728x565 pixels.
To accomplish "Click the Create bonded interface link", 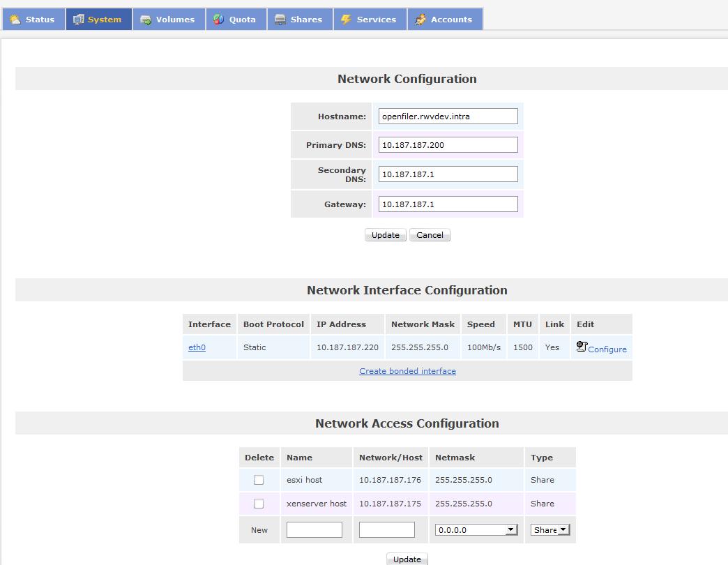I will click(x=407, y=371).
